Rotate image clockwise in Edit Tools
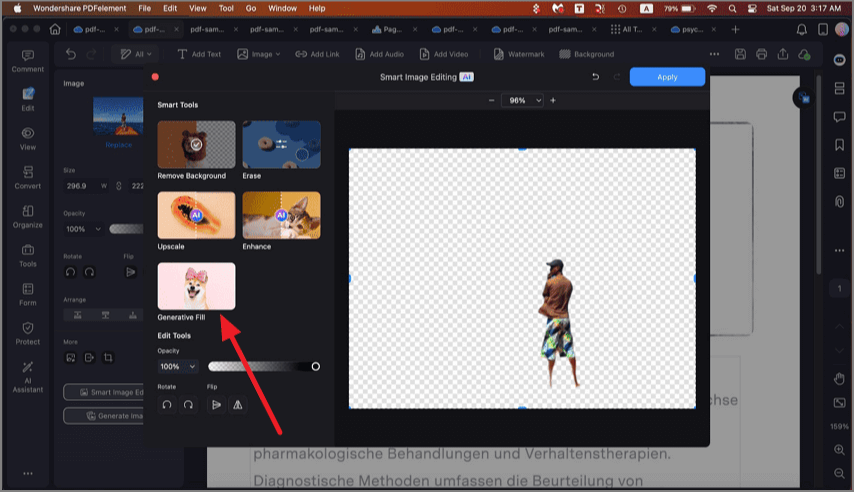 click(188, 405)
